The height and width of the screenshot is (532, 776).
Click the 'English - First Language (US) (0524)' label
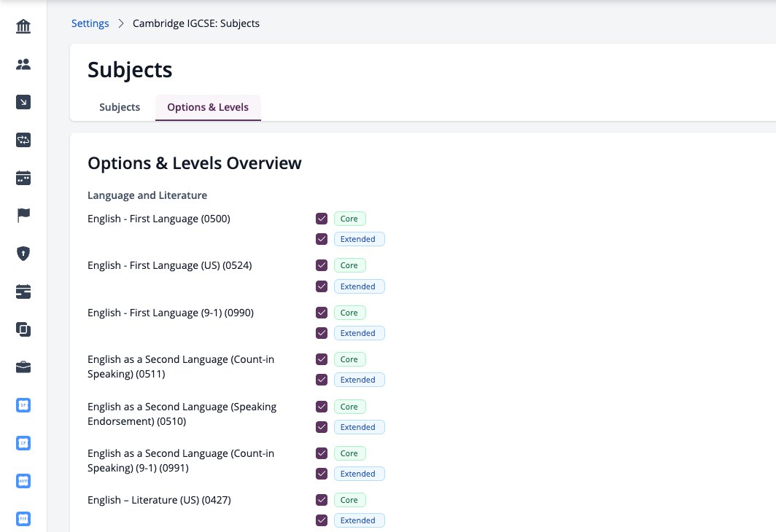click(x=170, y=265)
